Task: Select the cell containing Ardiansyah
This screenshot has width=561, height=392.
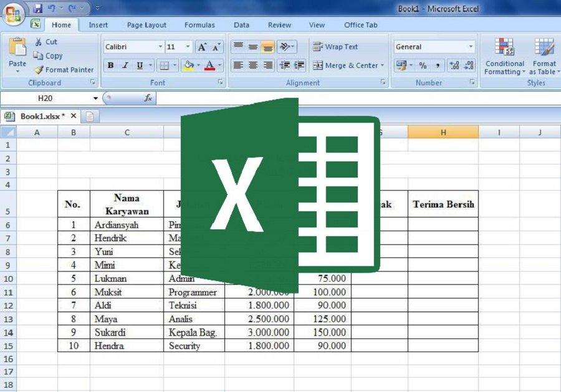Action: point(127,224)
